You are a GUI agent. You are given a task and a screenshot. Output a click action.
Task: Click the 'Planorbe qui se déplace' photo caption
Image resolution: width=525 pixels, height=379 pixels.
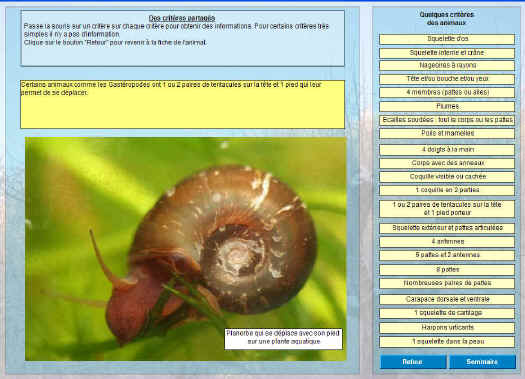point(283,338)
